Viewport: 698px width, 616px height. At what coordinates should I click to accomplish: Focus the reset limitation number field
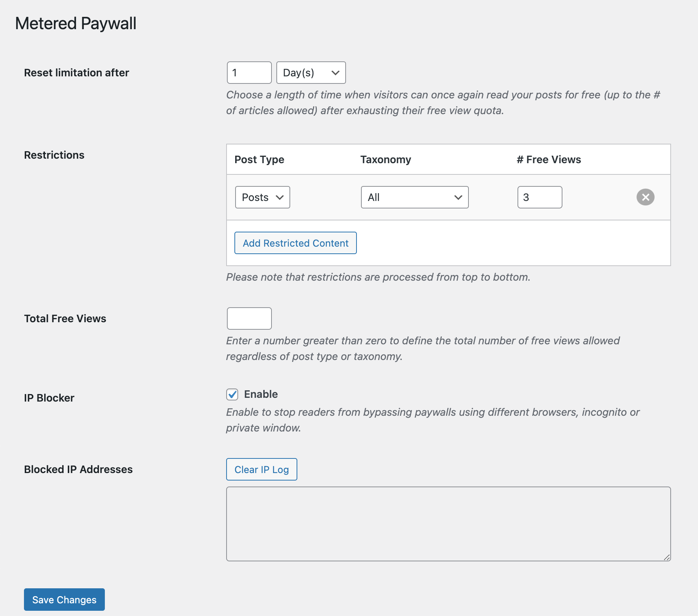(249, 73)
